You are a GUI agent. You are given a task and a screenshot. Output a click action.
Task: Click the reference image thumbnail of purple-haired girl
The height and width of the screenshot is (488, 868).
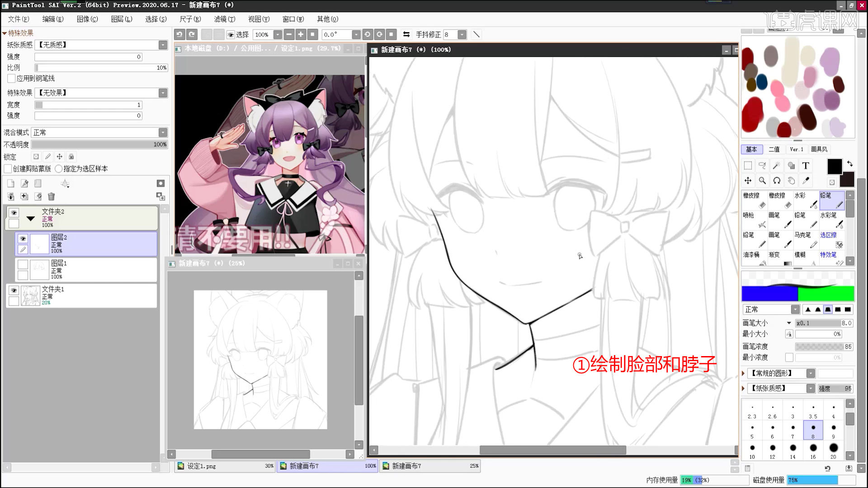point(269,164)
